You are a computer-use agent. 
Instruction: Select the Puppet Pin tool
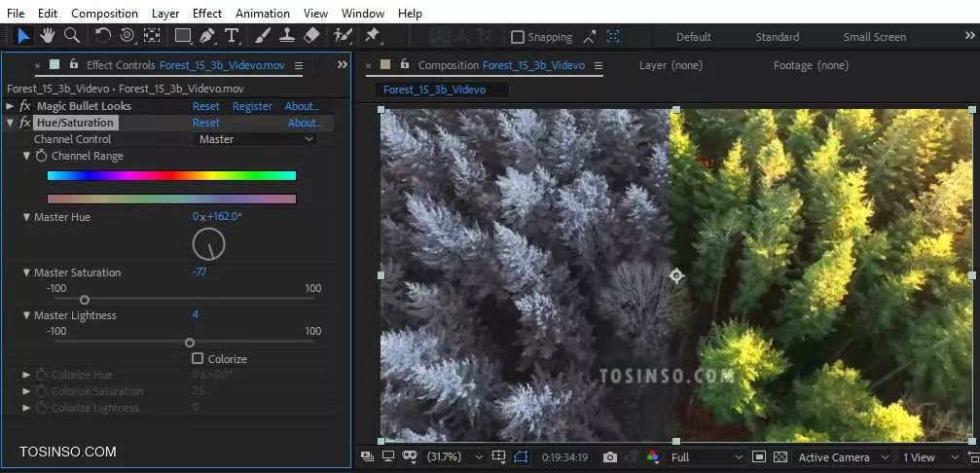coord(373,36)
